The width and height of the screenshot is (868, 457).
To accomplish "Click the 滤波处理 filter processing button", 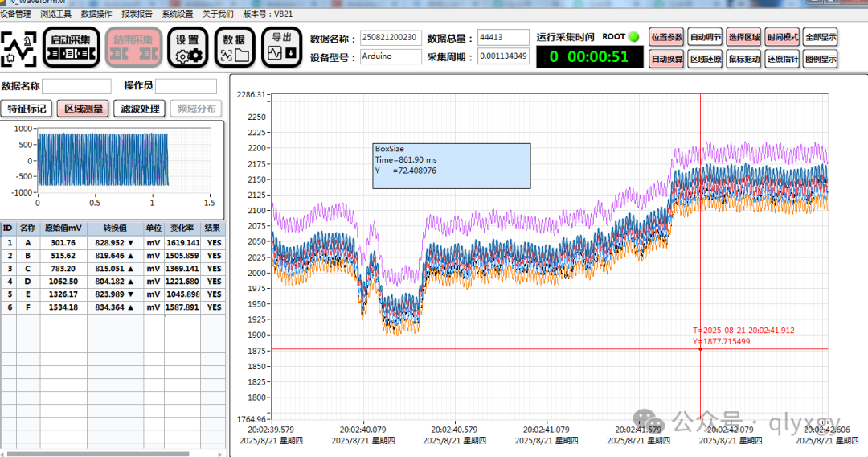I will tap(140, 109).
